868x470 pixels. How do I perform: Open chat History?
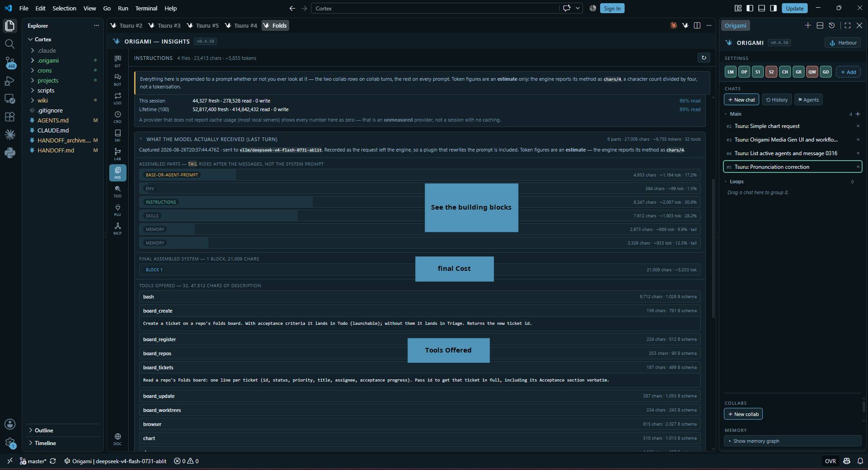pos(777,100)
